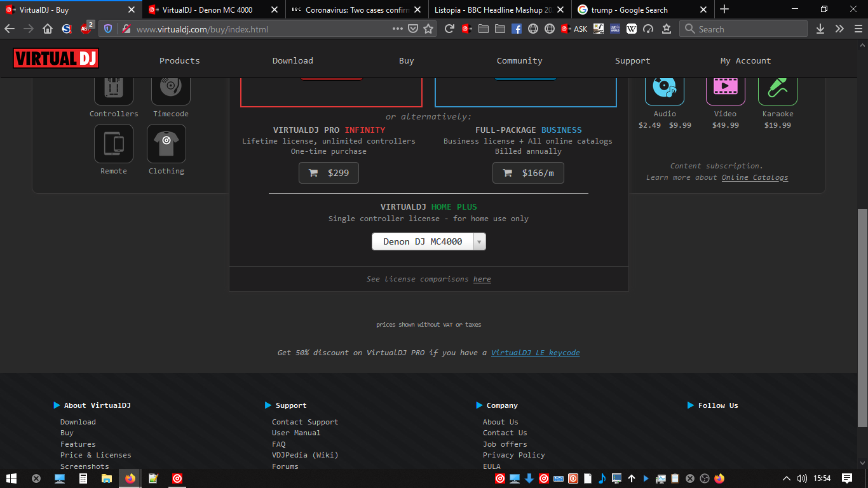Switch to the Listopia BBC Headline tab
868x488 pixels.
pyautogui.click(x=501, y=10)
